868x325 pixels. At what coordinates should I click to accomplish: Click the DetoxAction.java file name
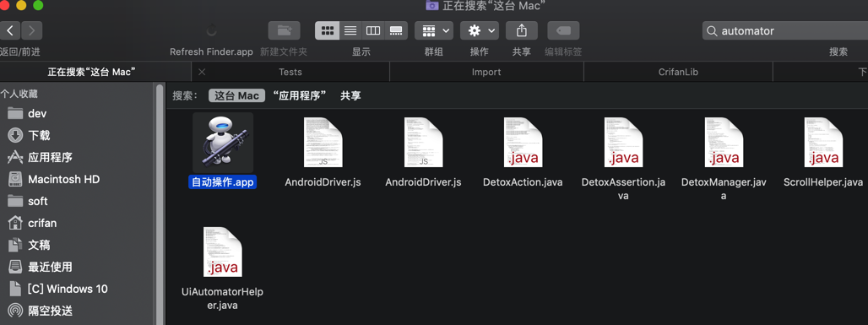click(x=524, y=182)
